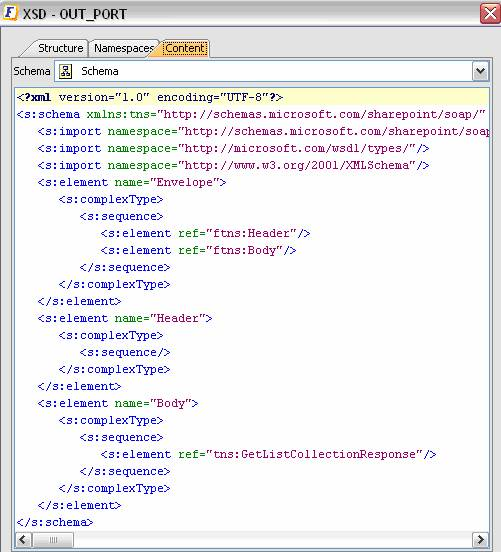Click the XML version declaration line
This screenshot has width=501, height=552.
click(150, 97)
